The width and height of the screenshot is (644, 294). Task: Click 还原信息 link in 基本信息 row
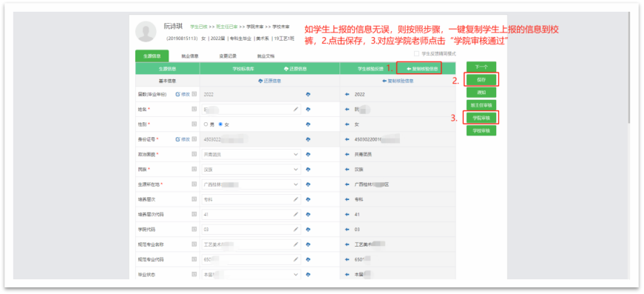pyautogui.click(x=269, y=81)
